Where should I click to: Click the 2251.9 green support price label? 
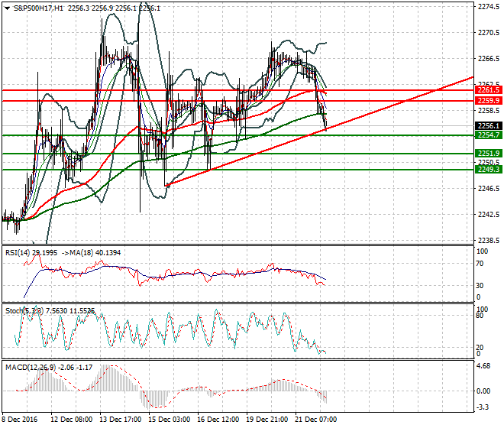pyautogui.click(x=488, y=153)
